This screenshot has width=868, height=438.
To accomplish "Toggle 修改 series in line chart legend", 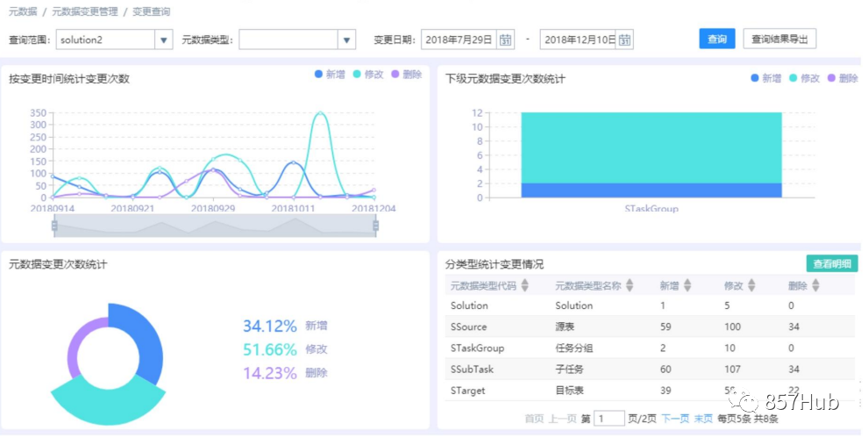I will [x=368, y=75].
